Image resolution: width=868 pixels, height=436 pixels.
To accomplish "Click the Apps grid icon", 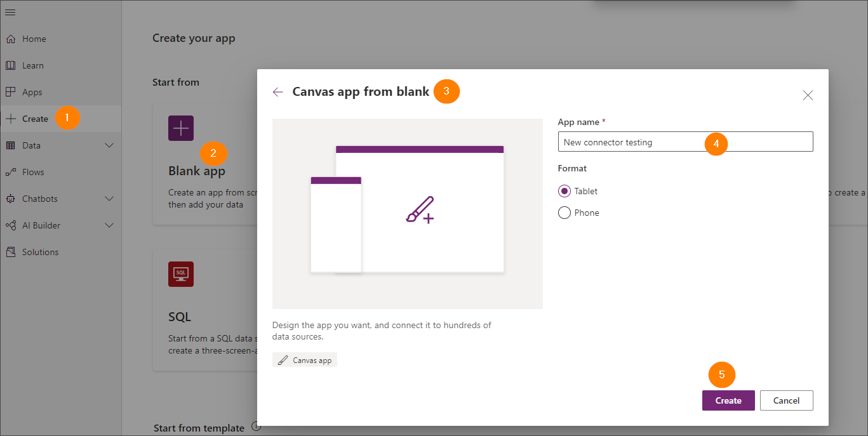I will 10,92.
